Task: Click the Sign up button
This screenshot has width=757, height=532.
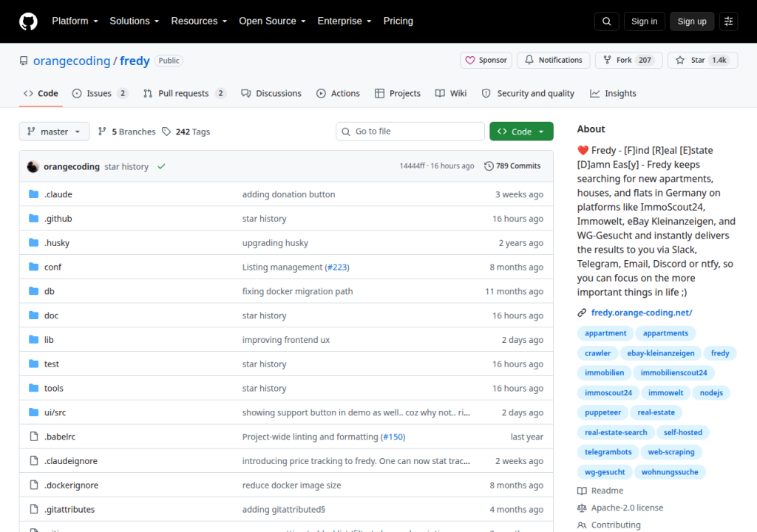Action: pos(692,21)
